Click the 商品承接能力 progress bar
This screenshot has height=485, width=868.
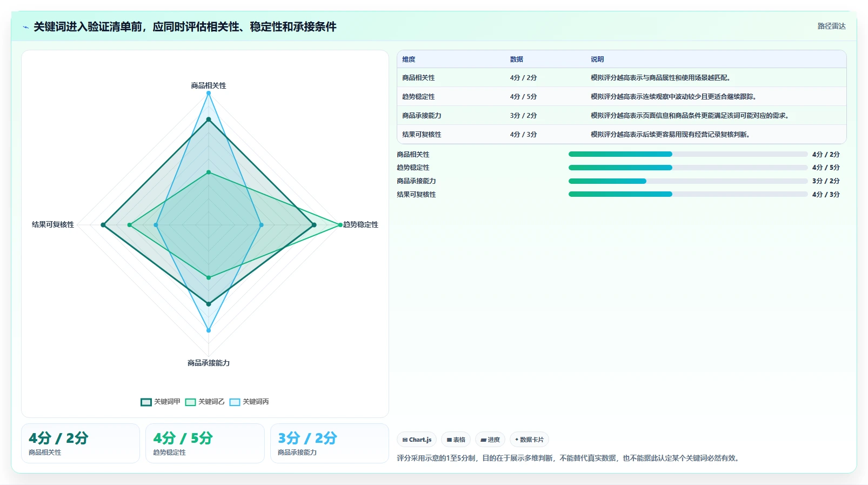tap(688, 181)
